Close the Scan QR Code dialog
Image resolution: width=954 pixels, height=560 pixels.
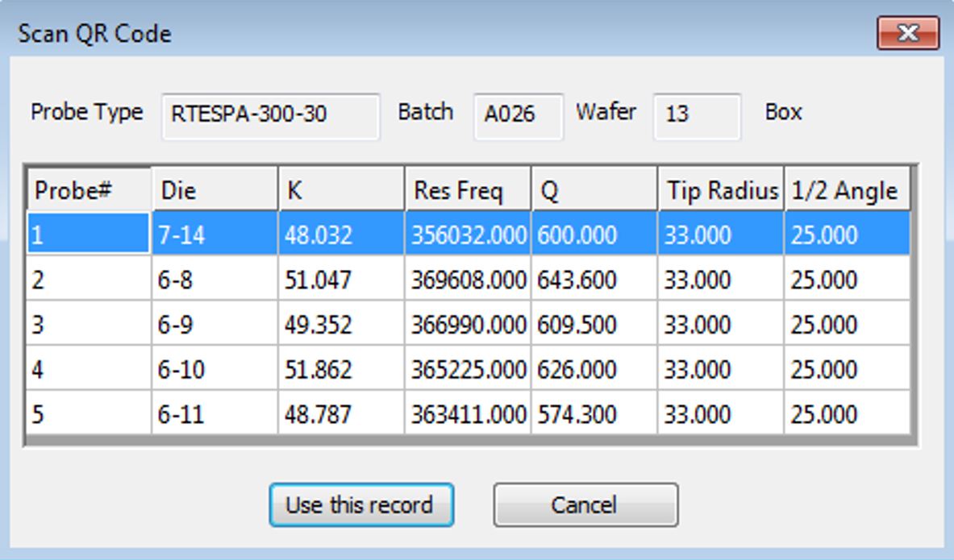907,34
